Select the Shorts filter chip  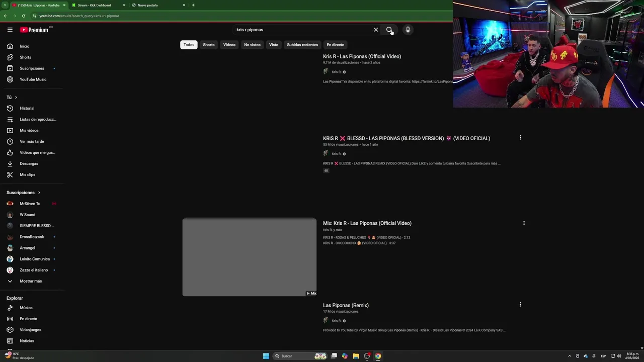click(x=209, y=45)
